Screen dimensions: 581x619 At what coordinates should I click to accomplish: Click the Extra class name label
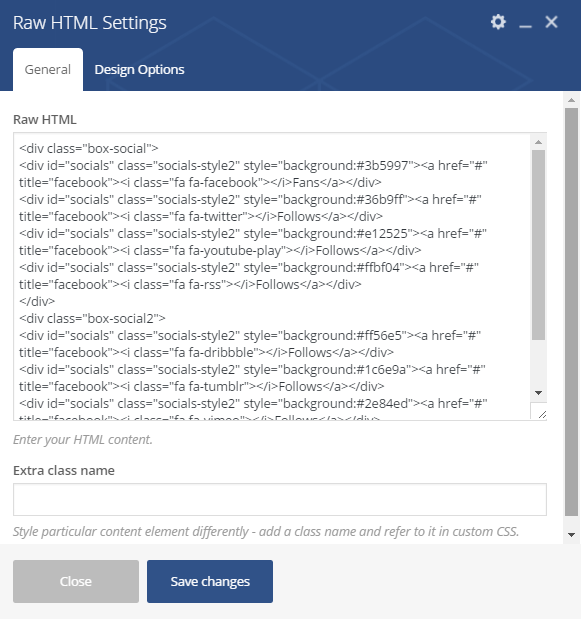click(x=64, y=471)
